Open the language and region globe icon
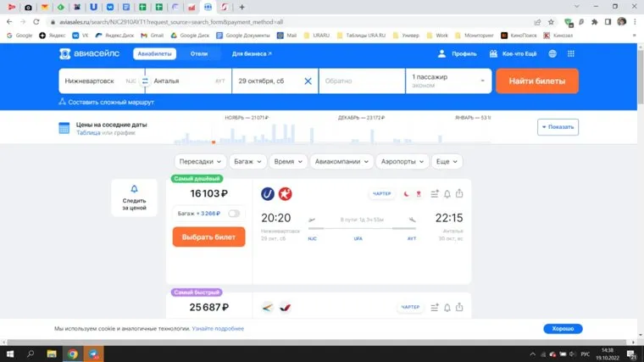 [x=552, y=53]
